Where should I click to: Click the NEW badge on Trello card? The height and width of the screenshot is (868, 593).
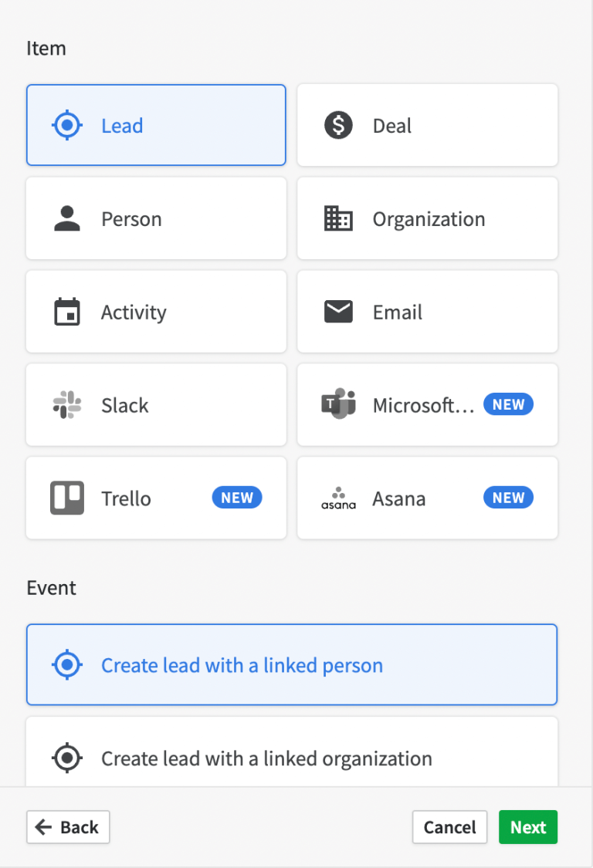[236, 498]
